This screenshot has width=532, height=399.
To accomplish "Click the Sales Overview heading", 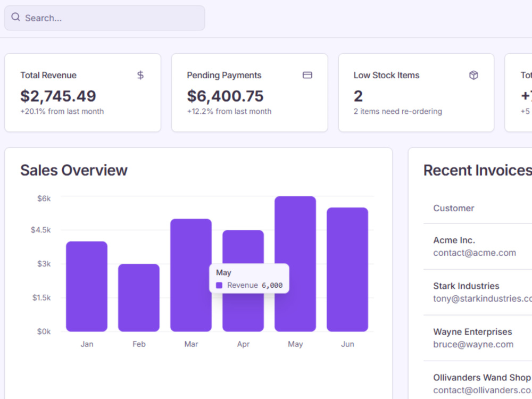I will tap(74, 170).
